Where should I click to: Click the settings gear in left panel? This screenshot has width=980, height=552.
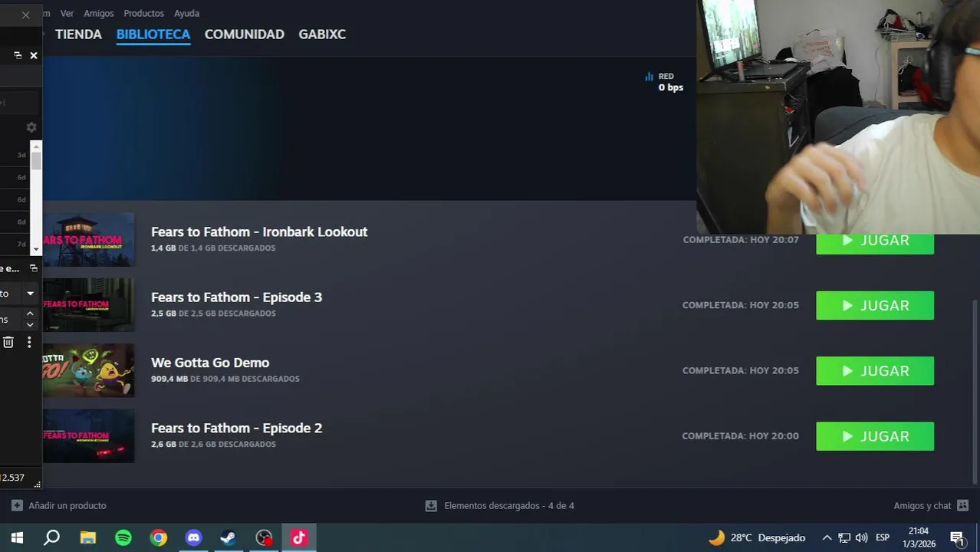(x=31, y=127)
